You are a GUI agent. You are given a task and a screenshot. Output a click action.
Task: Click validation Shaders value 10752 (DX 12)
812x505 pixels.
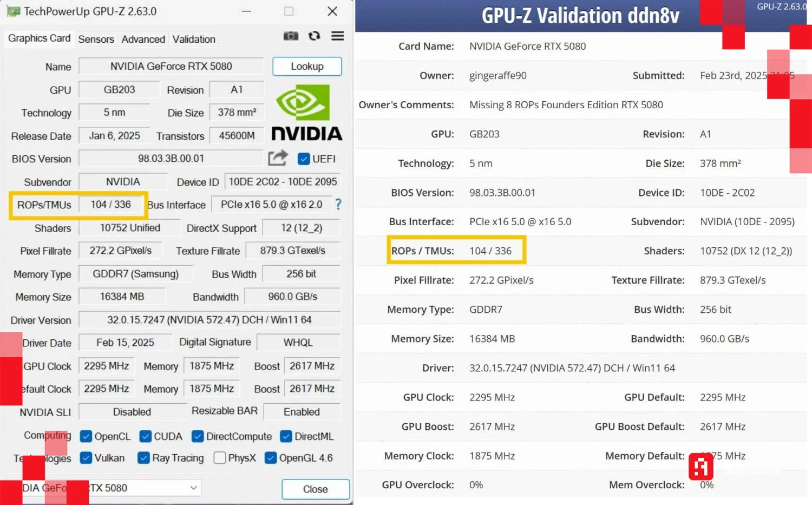[746, 251]
